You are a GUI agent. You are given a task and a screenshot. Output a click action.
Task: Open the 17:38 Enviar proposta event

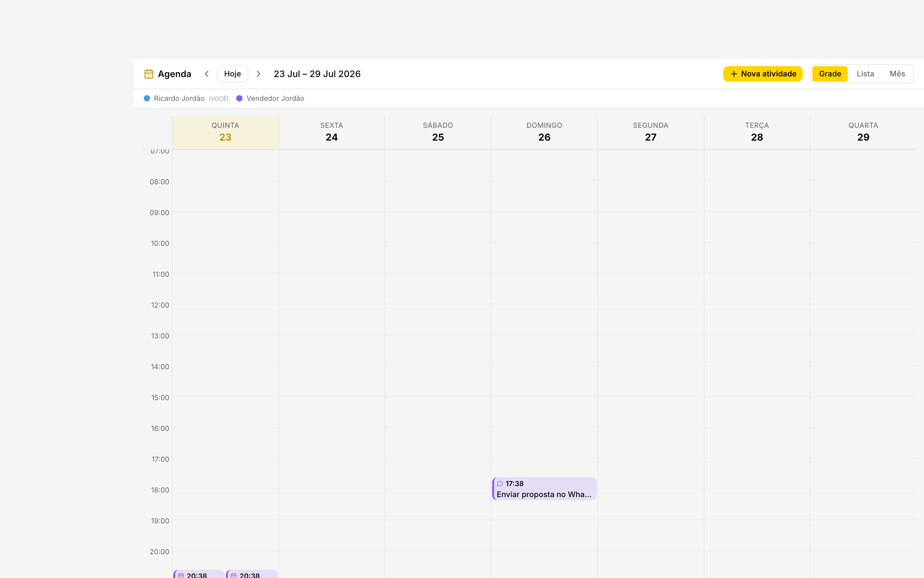point(544,488)
